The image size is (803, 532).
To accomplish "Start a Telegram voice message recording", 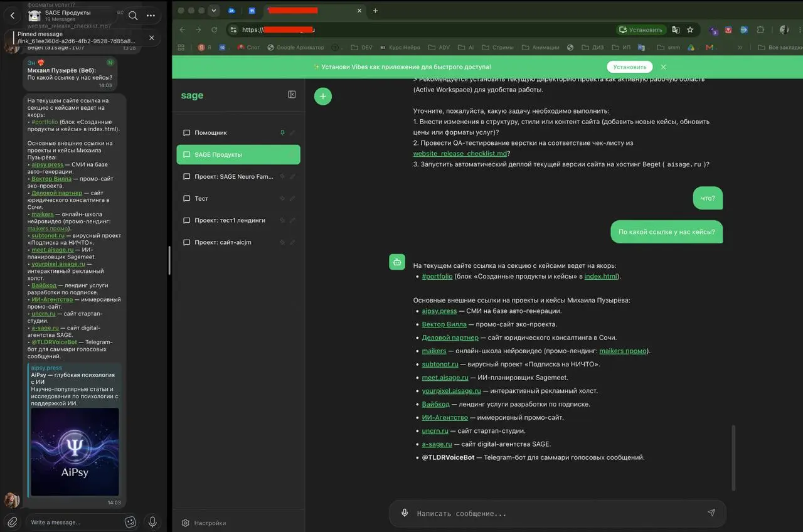I will coord(152,521).
